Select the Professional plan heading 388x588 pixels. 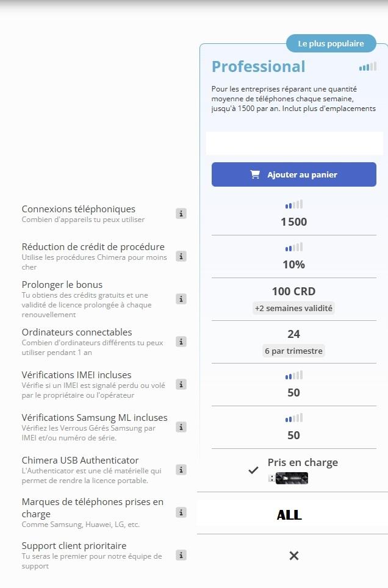258,66
